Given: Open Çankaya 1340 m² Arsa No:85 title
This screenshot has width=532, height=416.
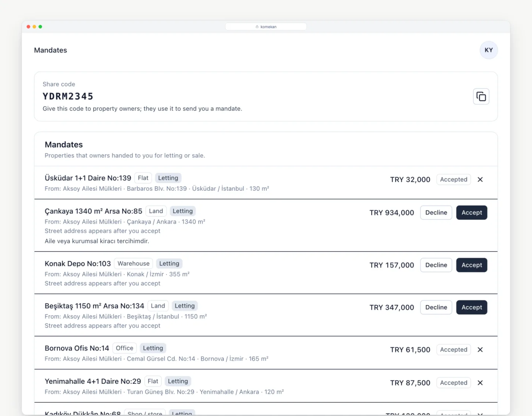Looking at the screenshot, I should click(x=93, y=211).
